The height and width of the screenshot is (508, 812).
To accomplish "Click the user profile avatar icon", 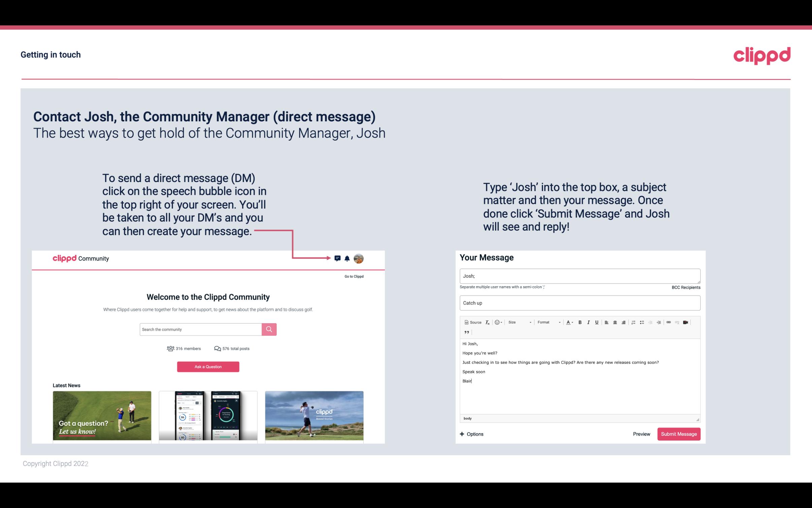I will coord(358,259).
